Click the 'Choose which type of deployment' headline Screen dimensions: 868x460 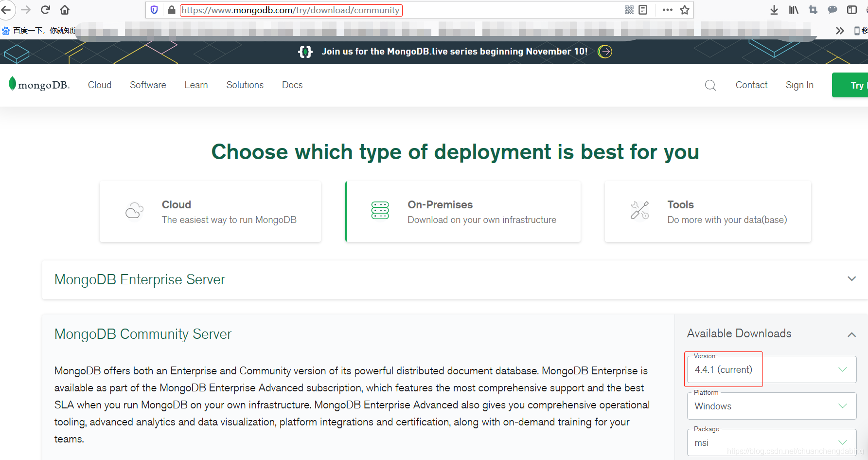pyautogui.click(x=455, y=152)
